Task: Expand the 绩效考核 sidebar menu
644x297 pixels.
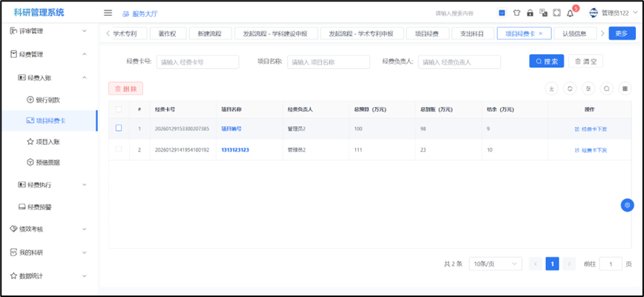Action: [48, 229]
